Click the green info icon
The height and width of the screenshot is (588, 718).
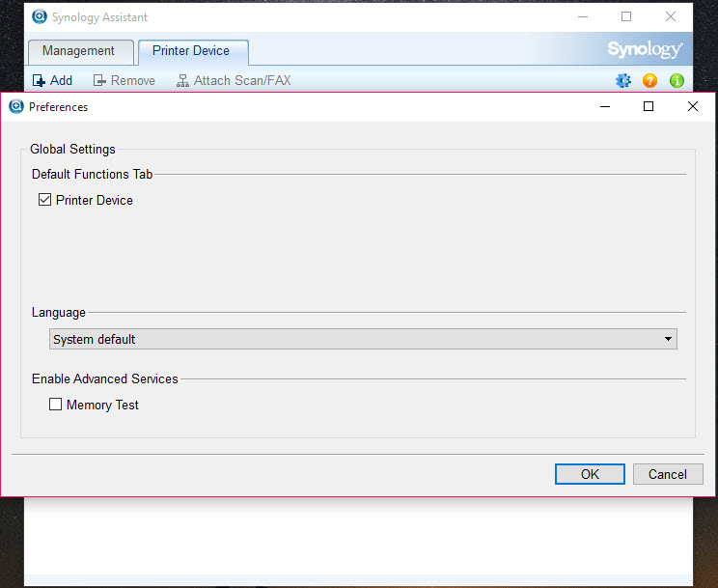(x=677, y=81)
